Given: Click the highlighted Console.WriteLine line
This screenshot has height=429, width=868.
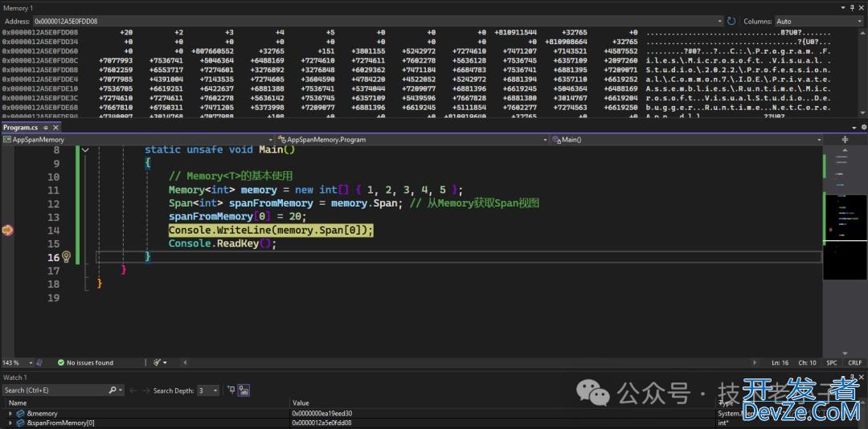Looking at the screenshot, I should point(272,231).
